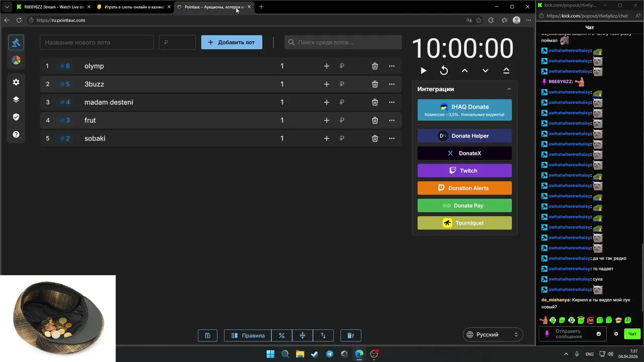644x362 pixels.
Task: Open File Explorer from the taskbar
Action: [300, 354]
